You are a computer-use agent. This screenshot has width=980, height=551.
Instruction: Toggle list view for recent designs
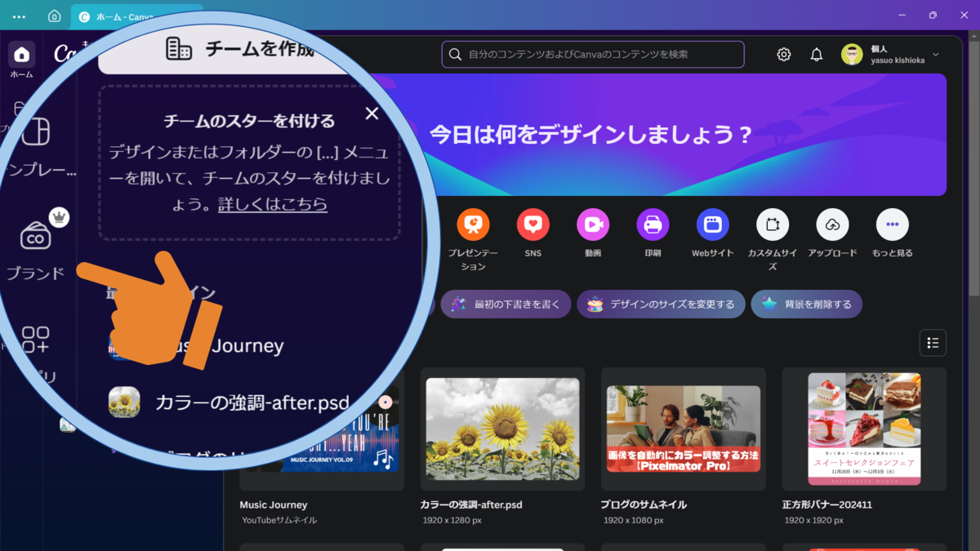point(933,343)
